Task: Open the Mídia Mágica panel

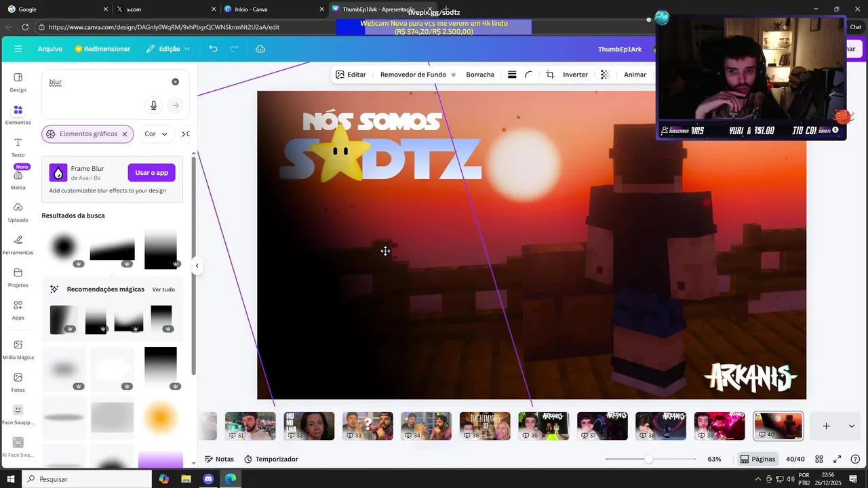Action: (18, 349)
